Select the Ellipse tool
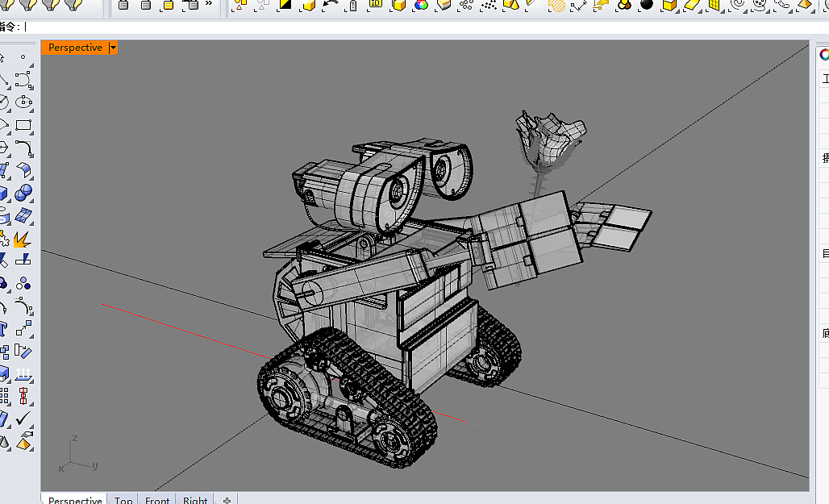The width and height of the screenshot is (829, 504). [x=23, y=102]
